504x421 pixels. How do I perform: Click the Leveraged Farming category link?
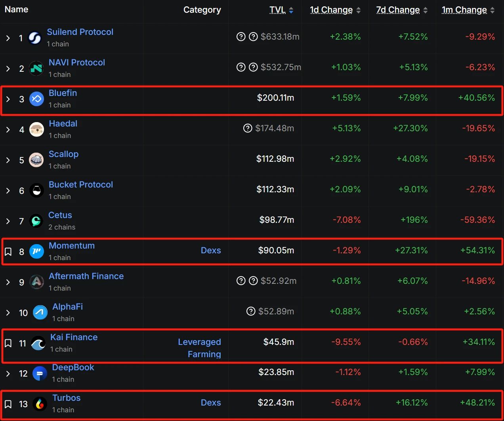click(199, 348)
